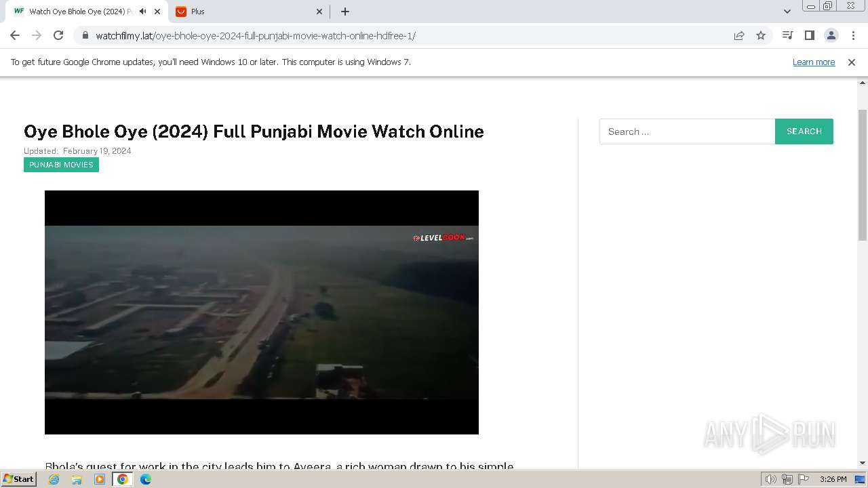View site security lock info
868x488 pixels.
(x=85, y=35)
